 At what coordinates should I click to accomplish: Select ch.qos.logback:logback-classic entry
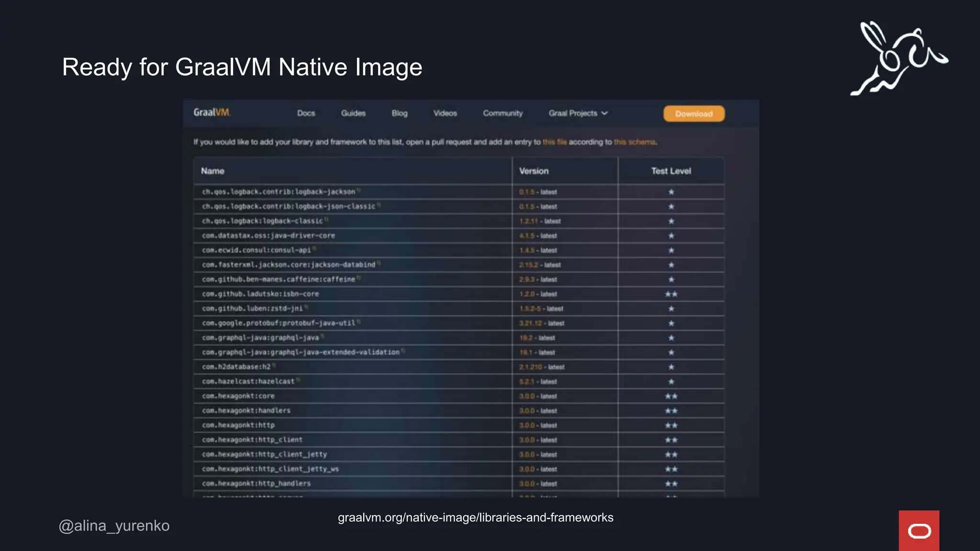click(262, 221)
